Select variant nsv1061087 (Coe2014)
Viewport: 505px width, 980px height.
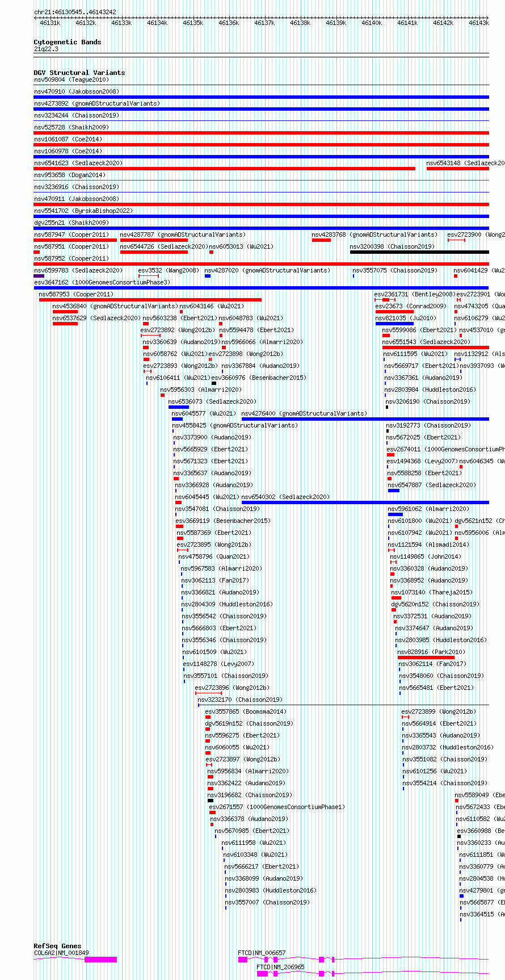(68, 139)
